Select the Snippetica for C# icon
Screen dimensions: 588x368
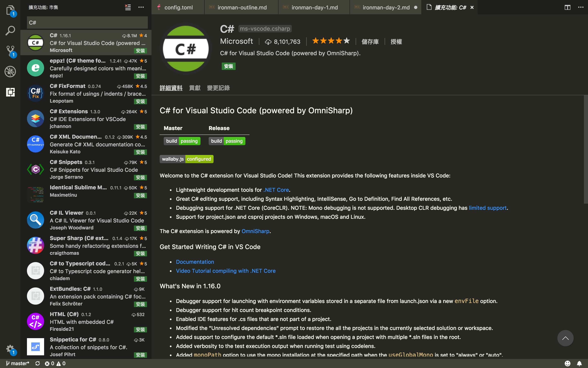pyautogui.click(x=36, y=347)
